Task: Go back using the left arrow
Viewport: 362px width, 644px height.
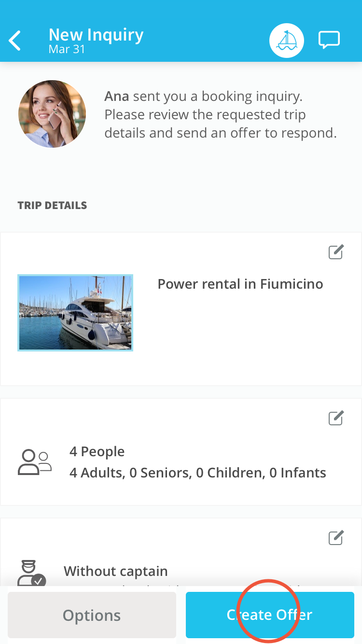Action: (15, 41)
